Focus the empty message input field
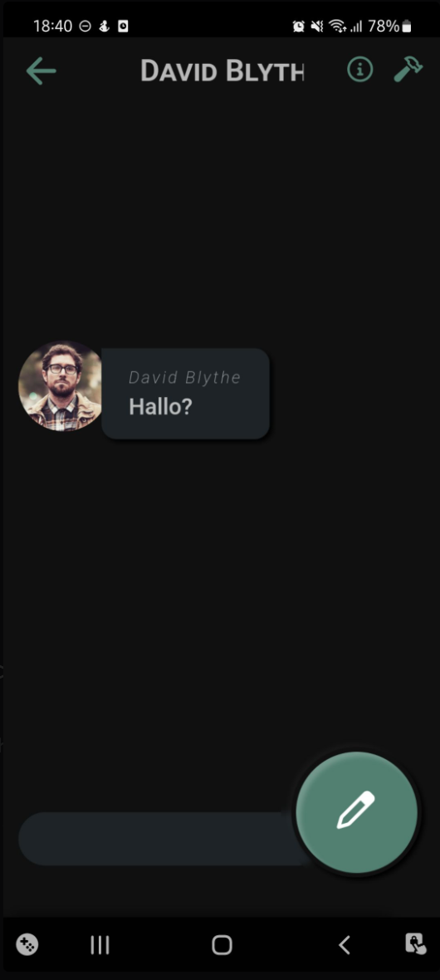The image size is (440, 980). pyautogui.click(x=164, y=839)
